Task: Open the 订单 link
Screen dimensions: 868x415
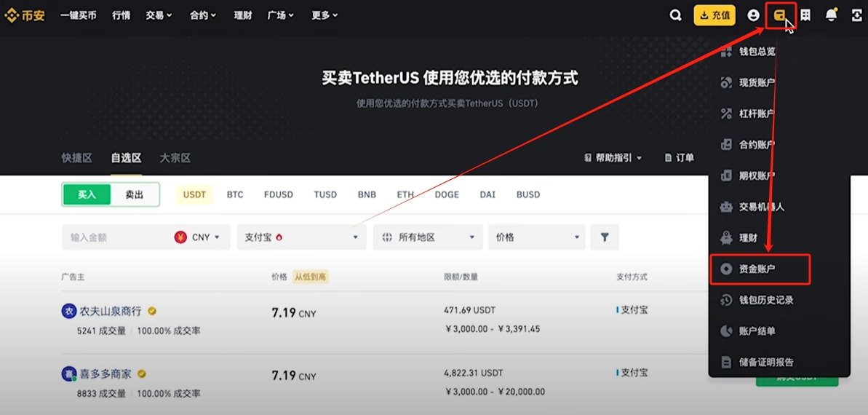Action: click(679, 158)
